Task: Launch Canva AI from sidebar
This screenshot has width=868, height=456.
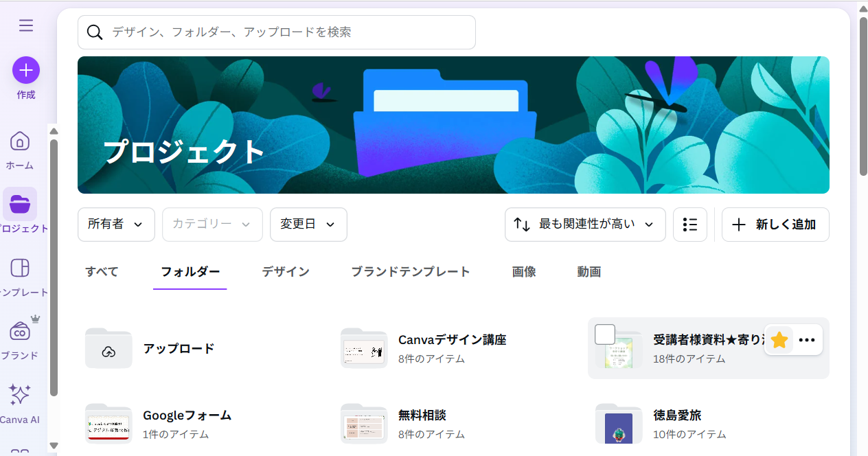Action: [20, 395]
